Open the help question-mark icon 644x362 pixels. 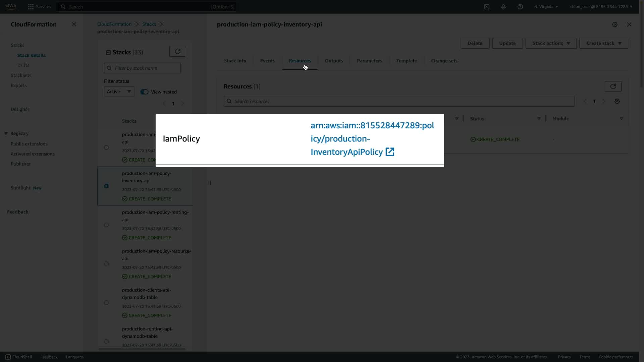click(x=520, y=7)
